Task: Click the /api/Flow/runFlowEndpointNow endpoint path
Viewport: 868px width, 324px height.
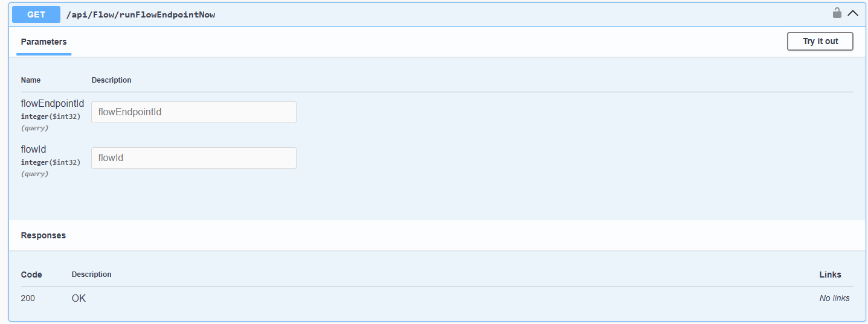Action: click(140, 14)
